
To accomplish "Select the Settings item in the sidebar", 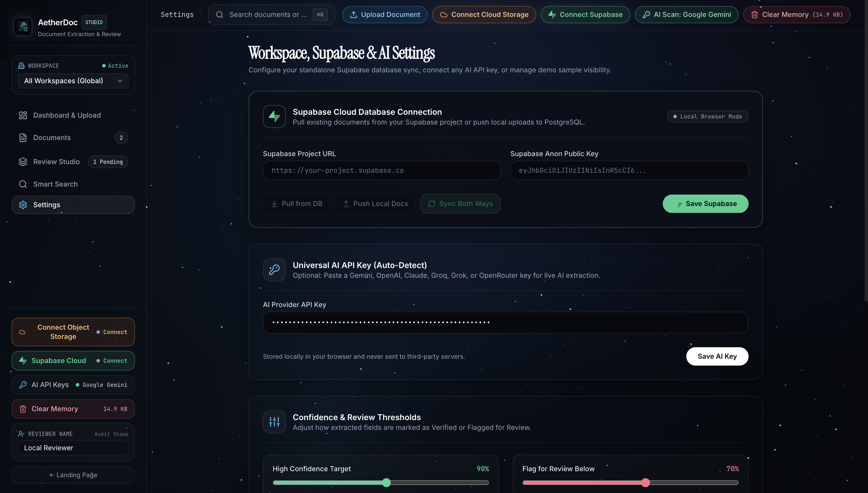I will click(73, 205).
